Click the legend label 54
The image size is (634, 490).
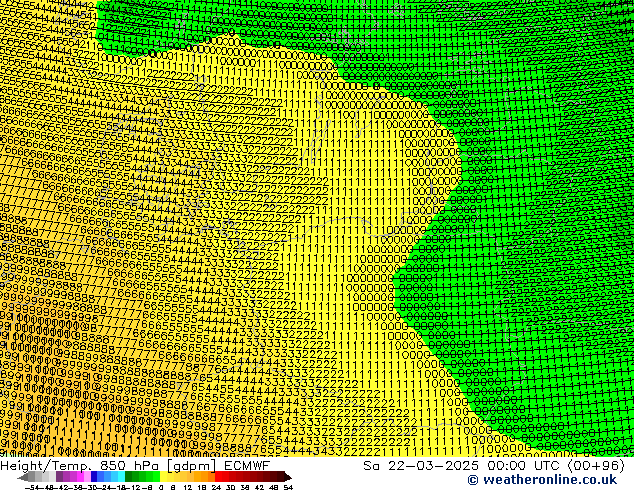point(288,487)
